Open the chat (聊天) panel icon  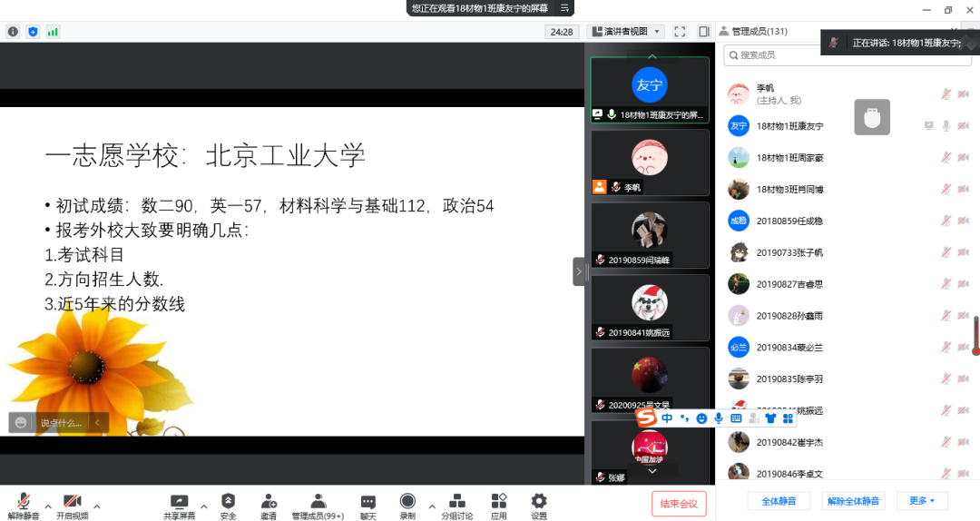coord(367,501)
